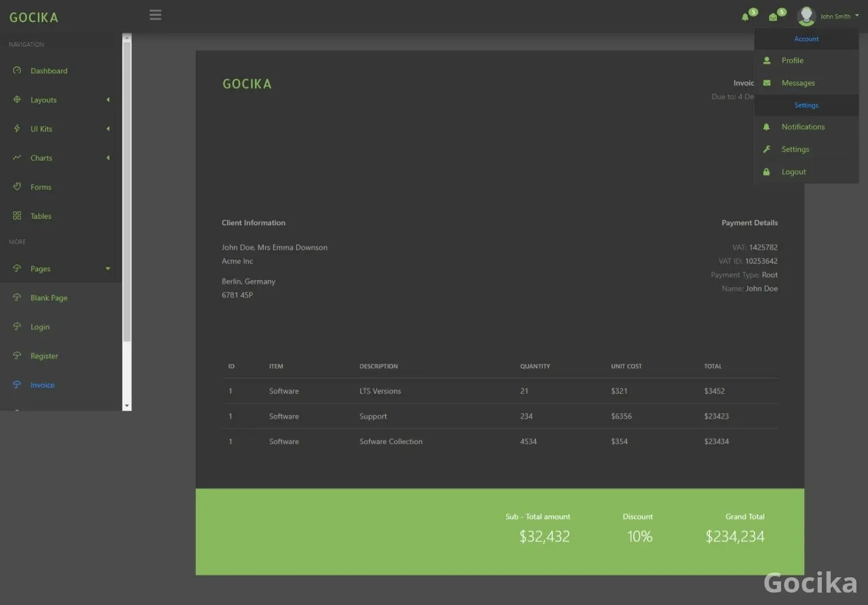The image size is (868, 605).
Task: Click the Forms icon in sidebar
Action: [17, 187]
